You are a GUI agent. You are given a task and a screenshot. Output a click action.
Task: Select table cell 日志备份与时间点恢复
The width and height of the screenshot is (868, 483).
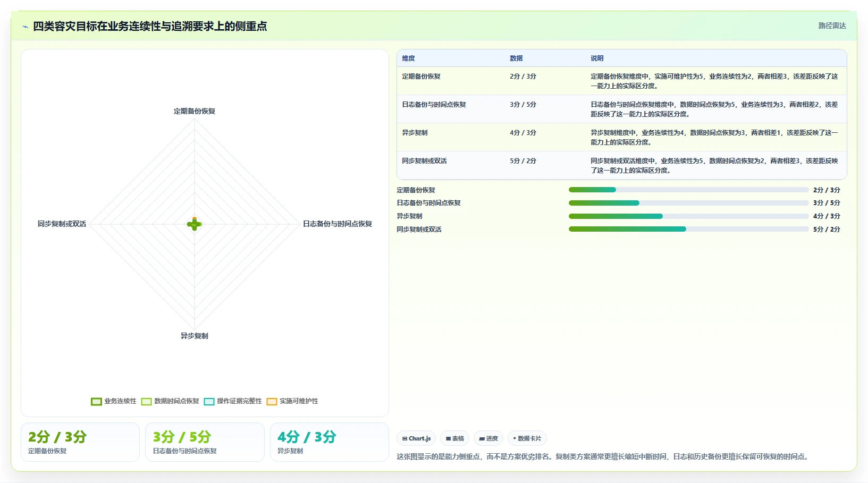pyautogui.click(x=434, y=105)
